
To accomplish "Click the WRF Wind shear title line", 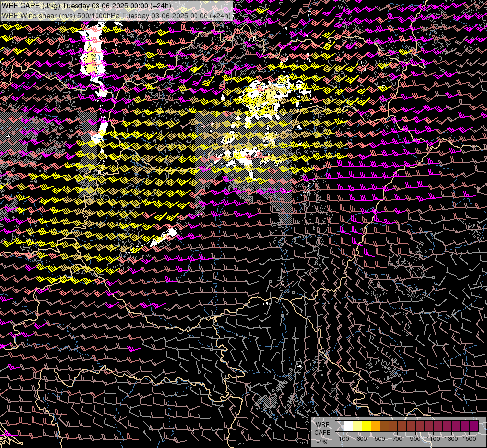I will [x=116, y=16].
